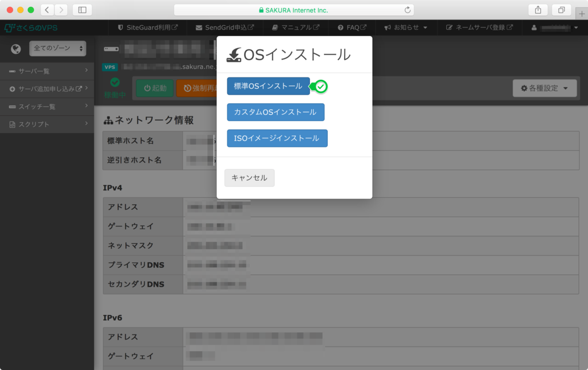Click the globe icon beside the zone selector
Viewport: 588px width, 370px height.
point(16,49)
